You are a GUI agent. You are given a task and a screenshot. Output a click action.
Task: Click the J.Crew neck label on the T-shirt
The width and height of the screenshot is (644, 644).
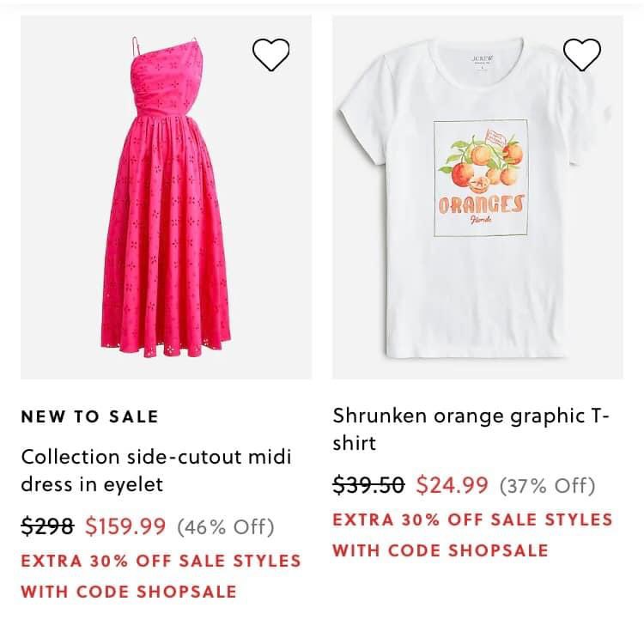[x=479, y=61]
